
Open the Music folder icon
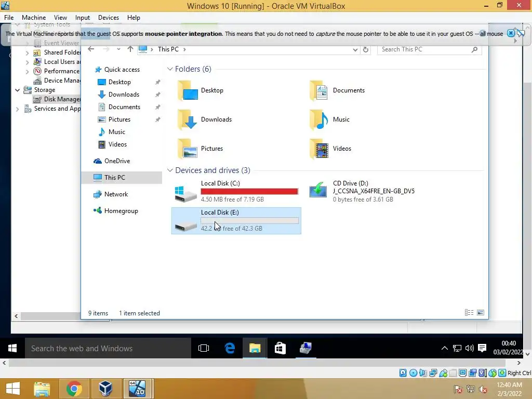point(319,119)
